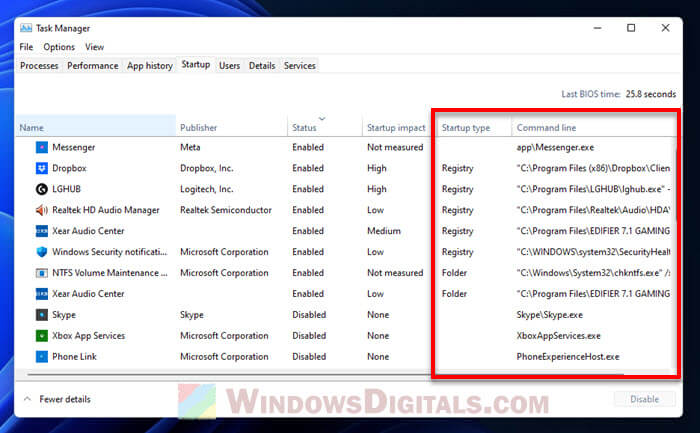Collapse view with Fewer details

pyautogui.click(x=57, y=399)
